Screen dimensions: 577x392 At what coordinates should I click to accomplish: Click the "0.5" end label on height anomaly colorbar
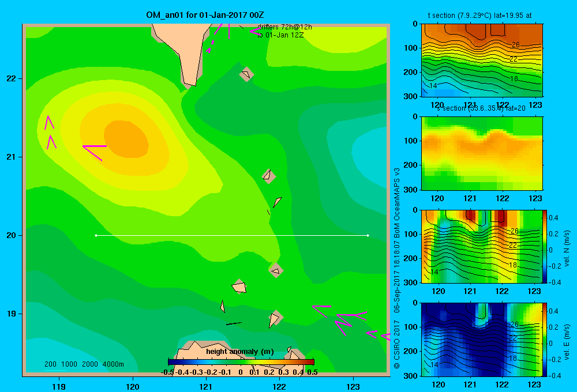click(x=312, y=372)
